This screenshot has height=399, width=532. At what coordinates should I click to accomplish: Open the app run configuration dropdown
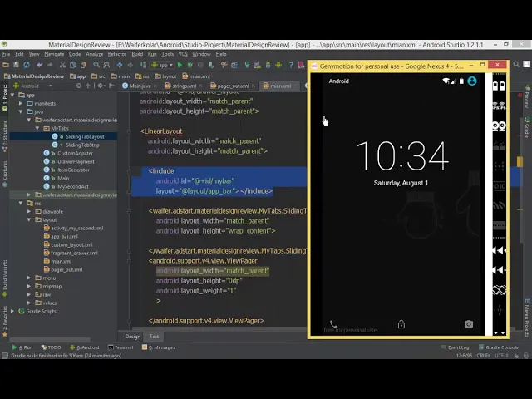[163, 65]
